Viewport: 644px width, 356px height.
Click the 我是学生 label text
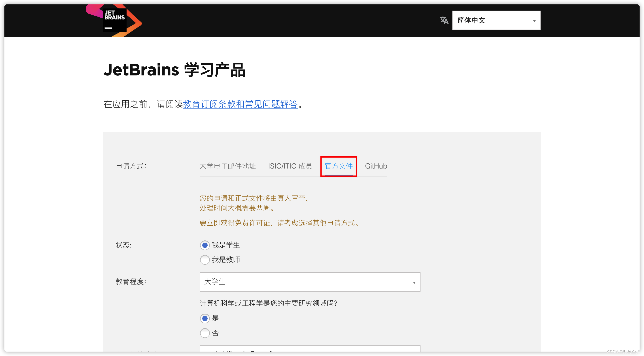click(x=226, y=245)
